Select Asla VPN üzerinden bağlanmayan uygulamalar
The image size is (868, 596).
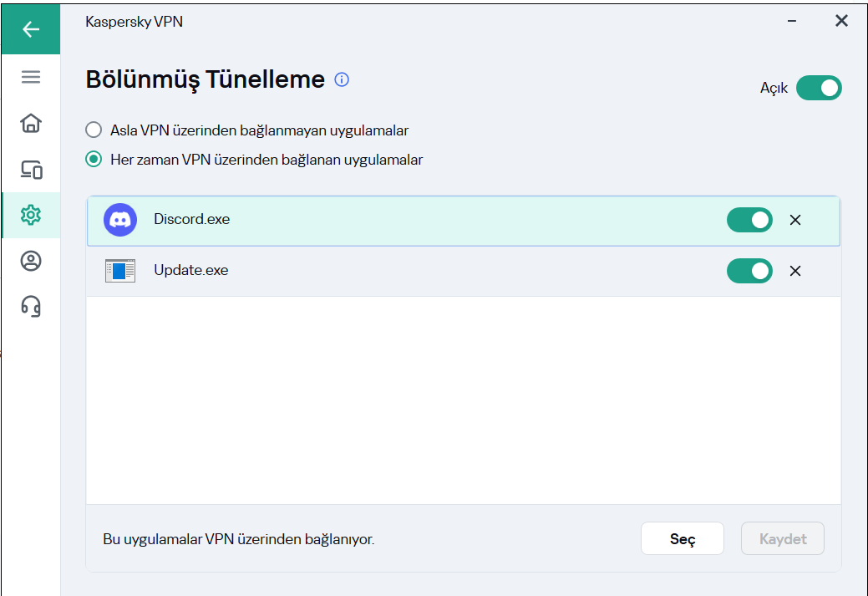pos(94,130)
